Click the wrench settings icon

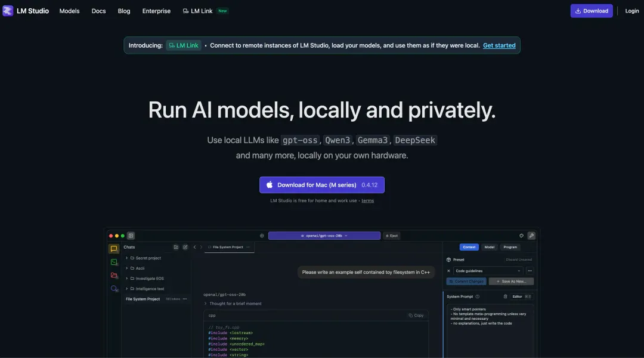[531, 236]
